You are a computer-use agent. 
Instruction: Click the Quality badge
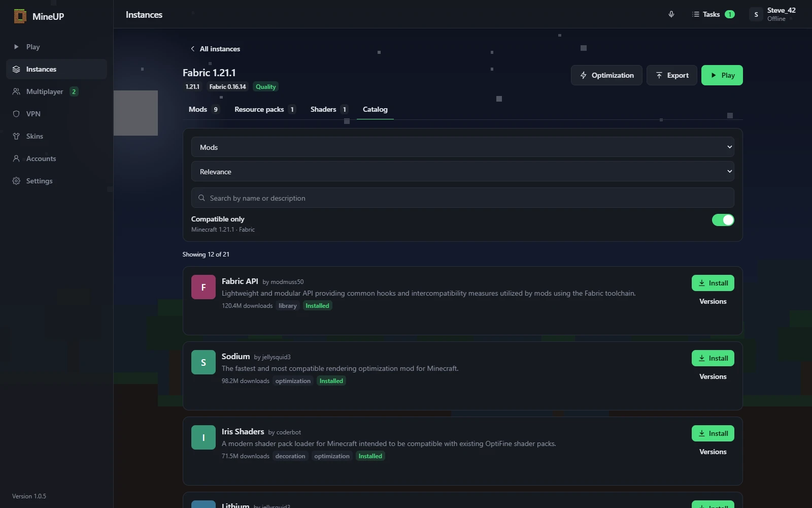[266, 87]
